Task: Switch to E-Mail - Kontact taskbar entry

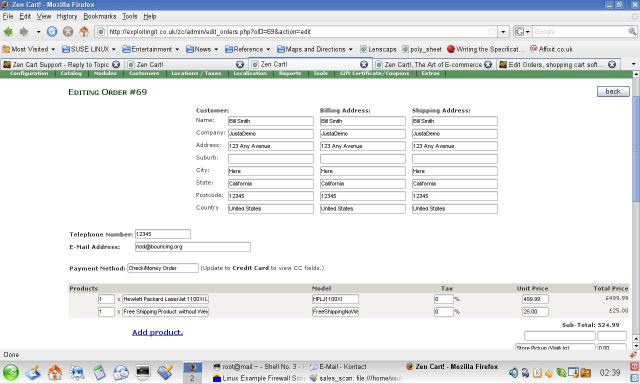Action: click(338, 366)
